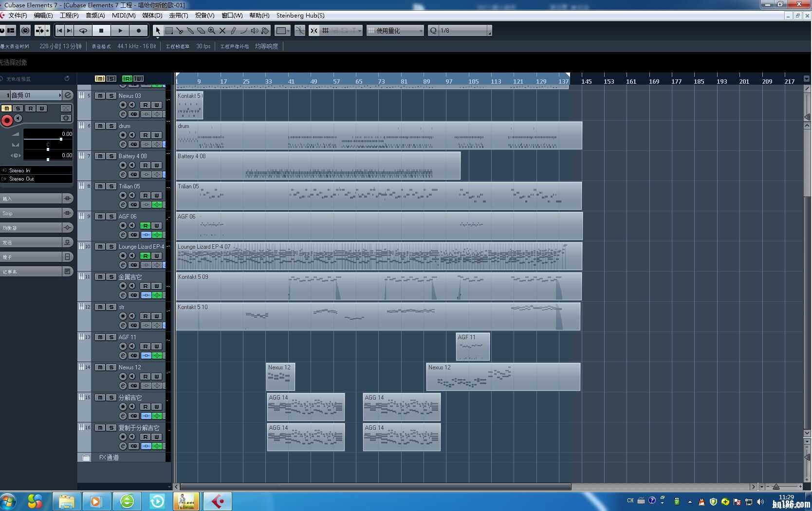
Task: Open the 音频(A) menu
Action: pos(95,16)
